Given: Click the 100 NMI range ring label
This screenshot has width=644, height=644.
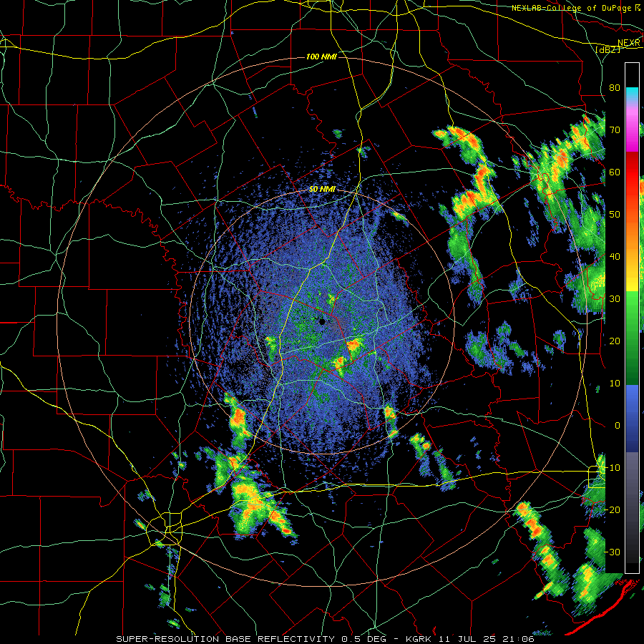Looking at the screenshot, I should (x=321, y=57).
